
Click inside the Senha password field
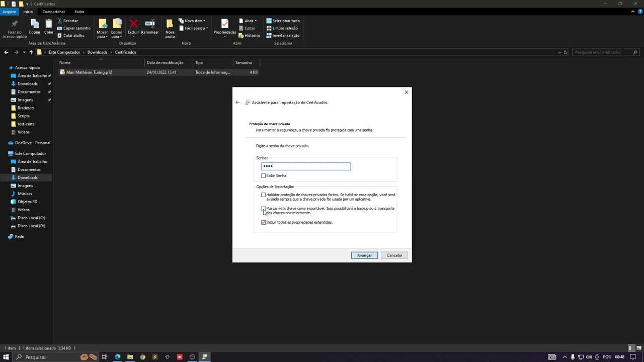point(306,166)
